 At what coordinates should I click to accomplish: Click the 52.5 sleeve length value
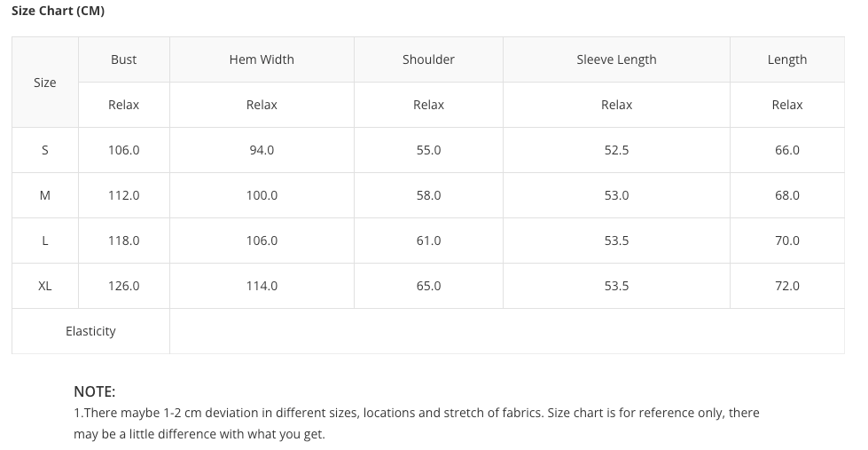[x=616, y=150]
